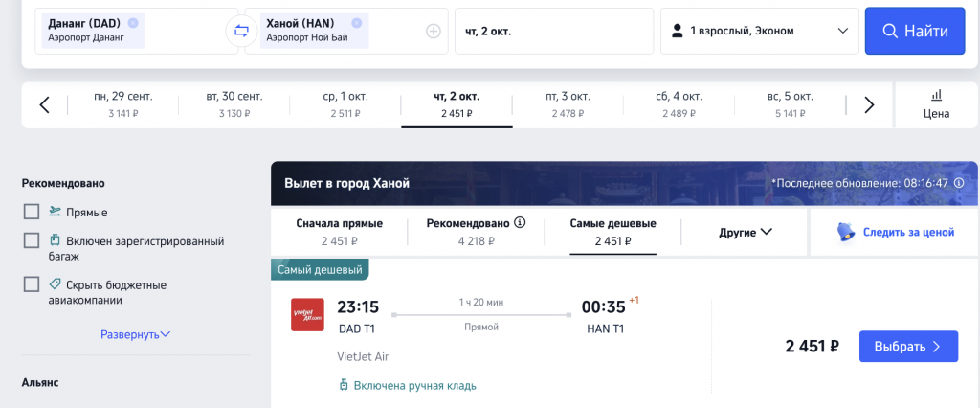Select the пт, 3 окт. date tab
980x408 pixels.
tap(568, 104)
